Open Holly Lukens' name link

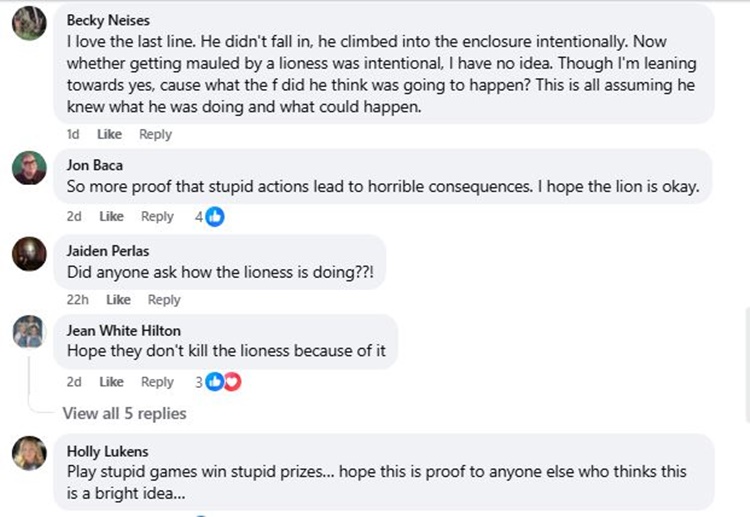tap(107, 452)
